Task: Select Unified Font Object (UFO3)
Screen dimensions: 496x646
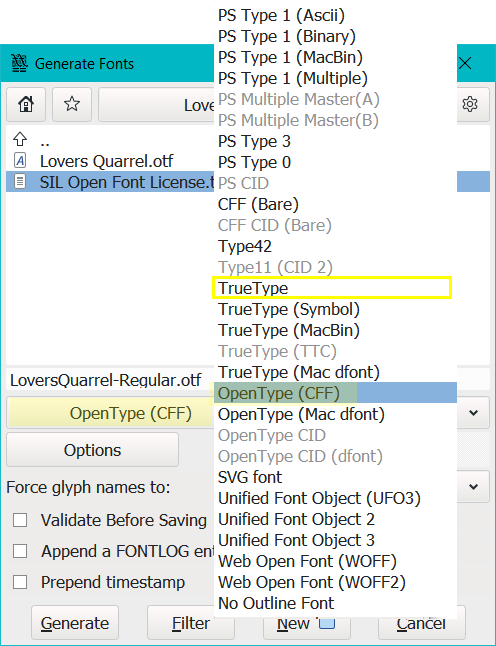Action: pyautogui.click(x=335, y=498)
